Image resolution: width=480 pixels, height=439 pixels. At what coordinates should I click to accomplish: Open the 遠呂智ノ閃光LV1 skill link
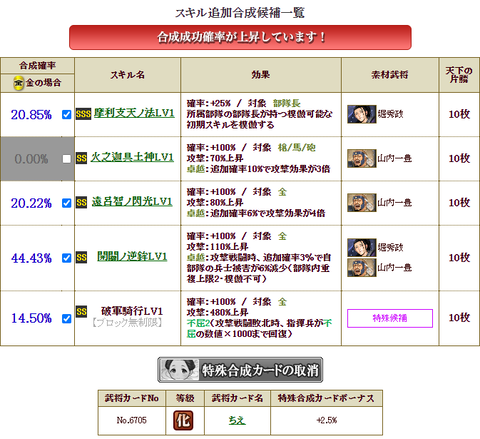point(132,202)
